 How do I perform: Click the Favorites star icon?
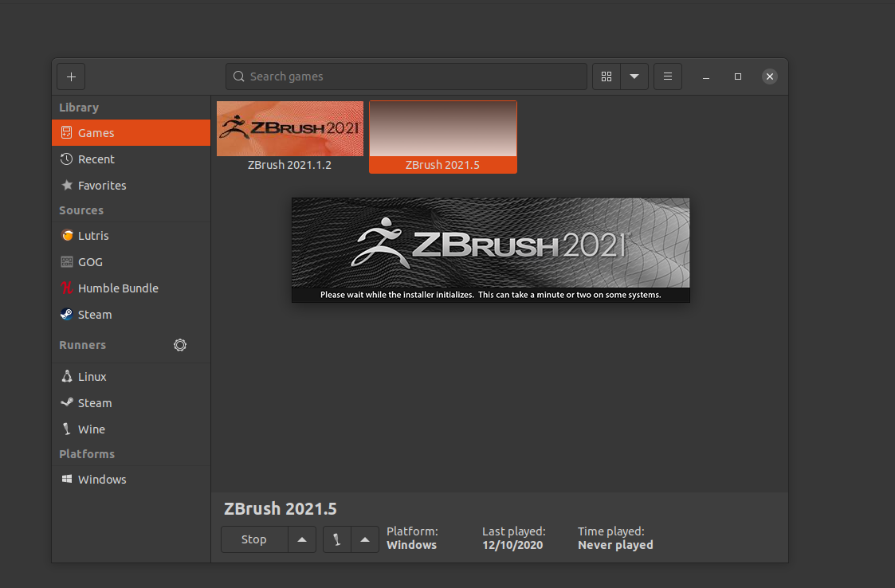(67, 185)
